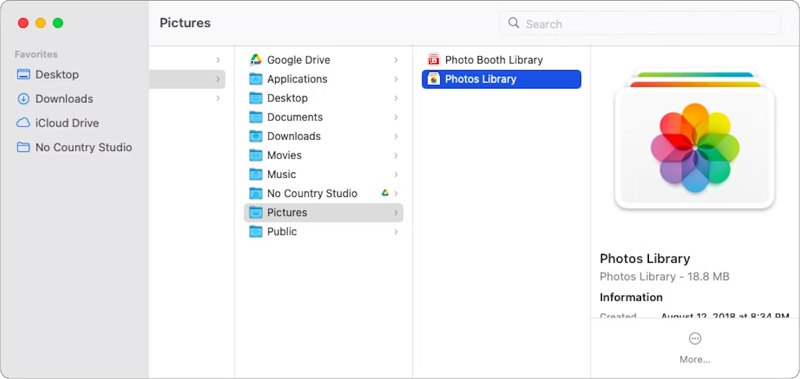Image resolution: width=800 pixels, height=379 pixels.
Task: Select 'Music' row text
Action: [x=281, y=174]
